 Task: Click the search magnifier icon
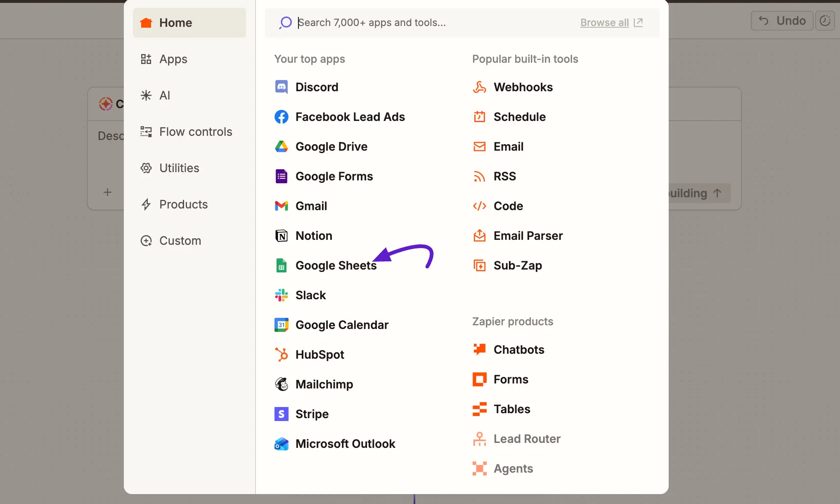[x=285, y=23]
